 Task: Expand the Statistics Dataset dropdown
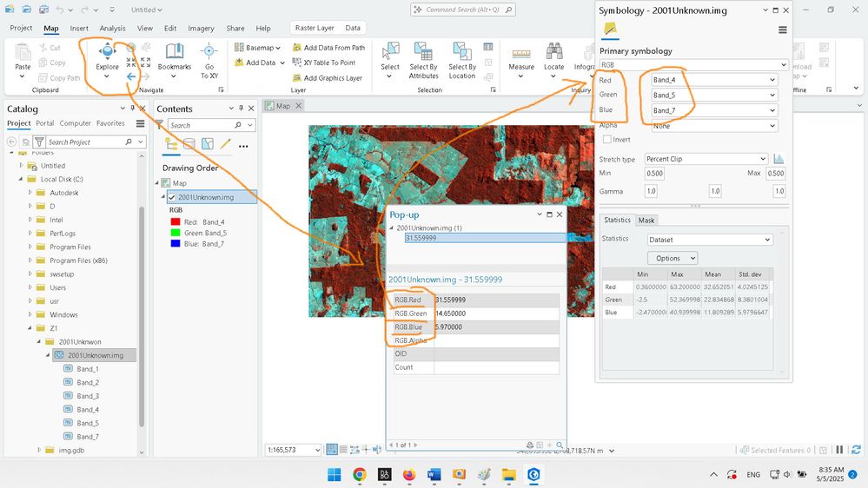pyautogui.click(x=710, y=240)
